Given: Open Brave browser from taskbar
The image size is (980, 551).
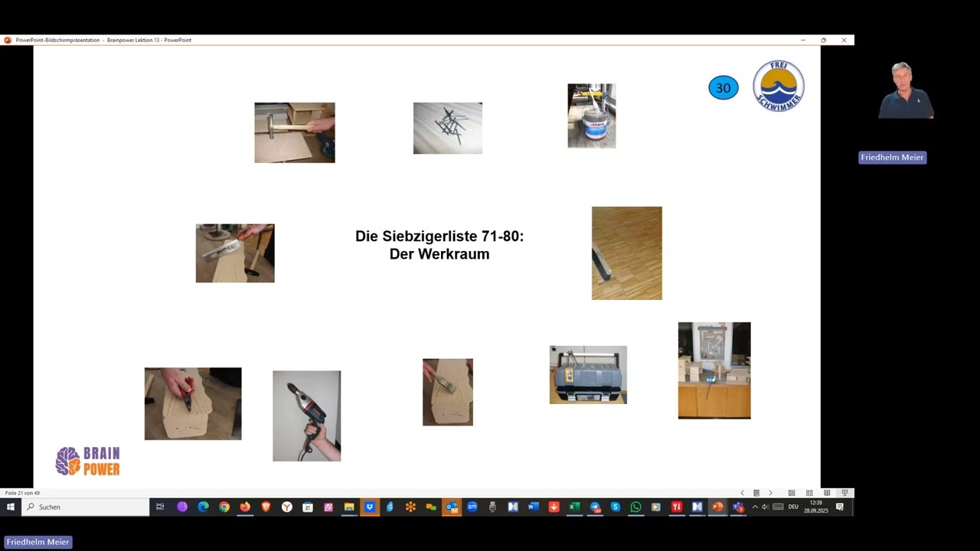Looking at the screenshot, I should pos(266,507).
